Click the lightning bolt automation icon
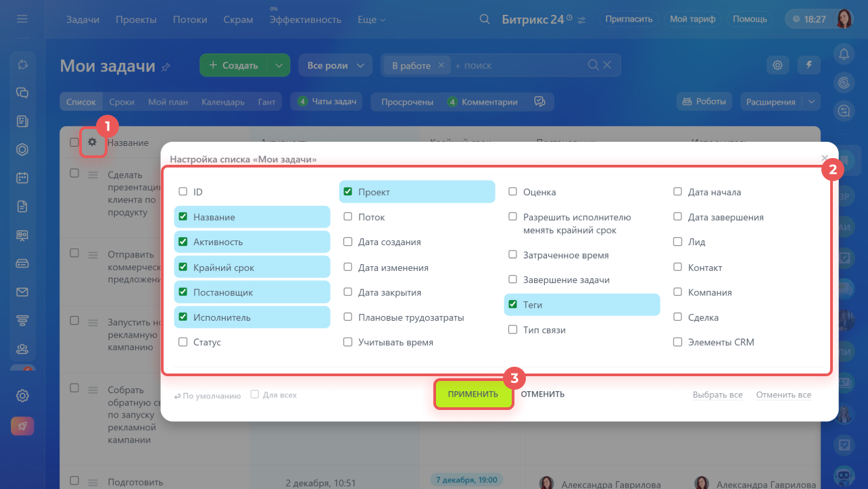Viewport: 868px width, 489px height. click(x=809, y=66)
